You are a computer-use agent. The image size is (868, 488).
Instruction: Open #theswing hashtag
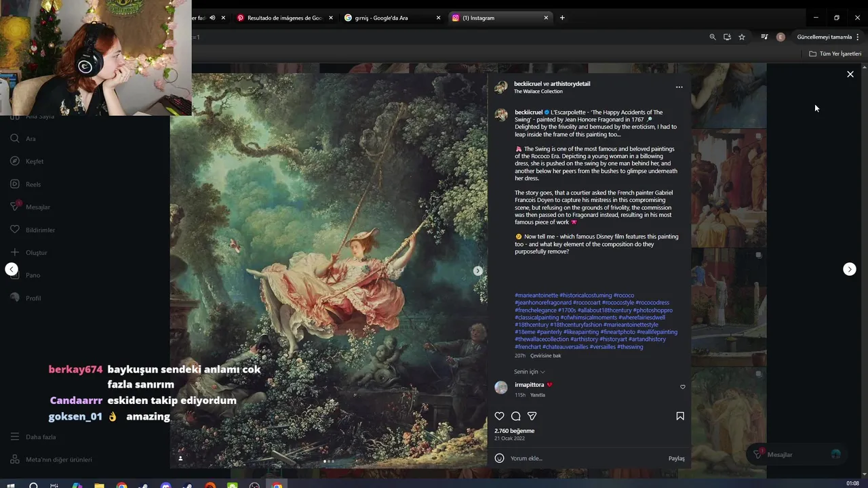point(630,347)
